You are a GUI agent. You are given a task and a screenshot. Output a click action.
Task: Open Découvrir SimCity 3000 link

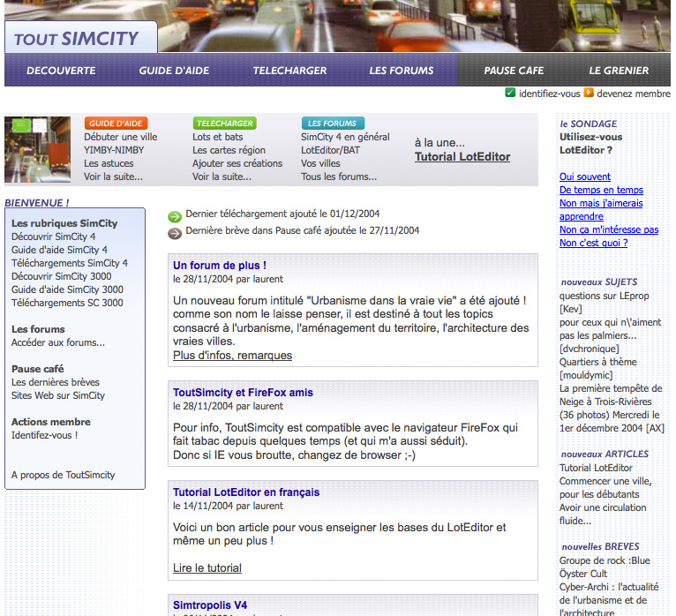[x=61, y=276]
